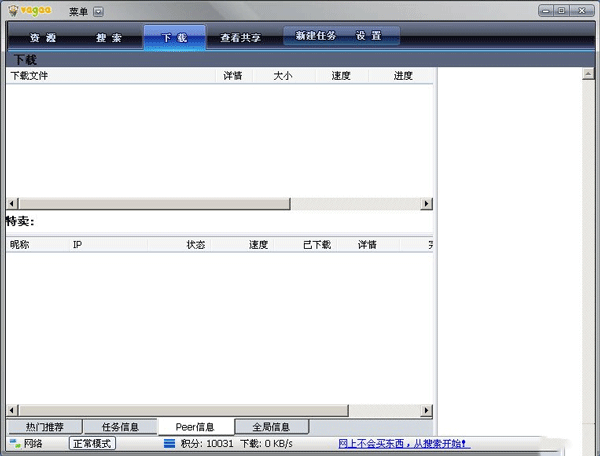
Task: Sort downloads by 大小 column
Action: coord(283,75)
